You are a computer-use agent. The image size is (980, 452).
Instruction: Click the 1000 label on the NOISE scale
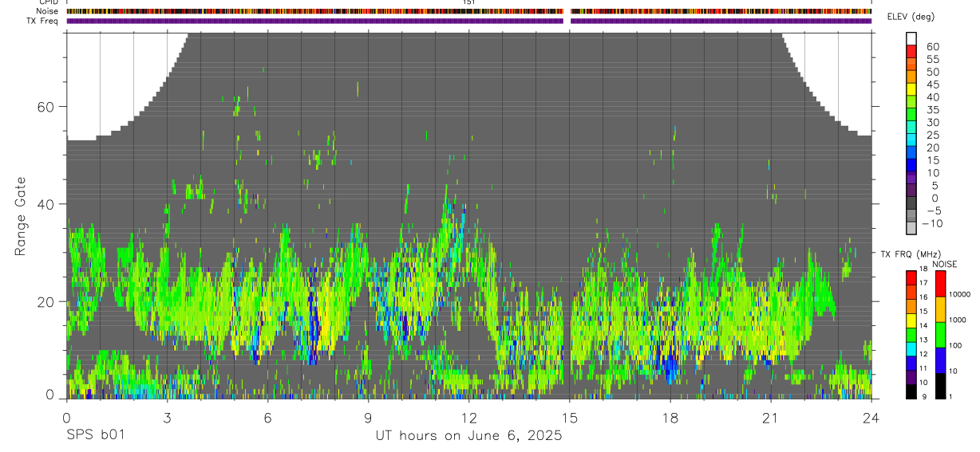pos(957,320)
